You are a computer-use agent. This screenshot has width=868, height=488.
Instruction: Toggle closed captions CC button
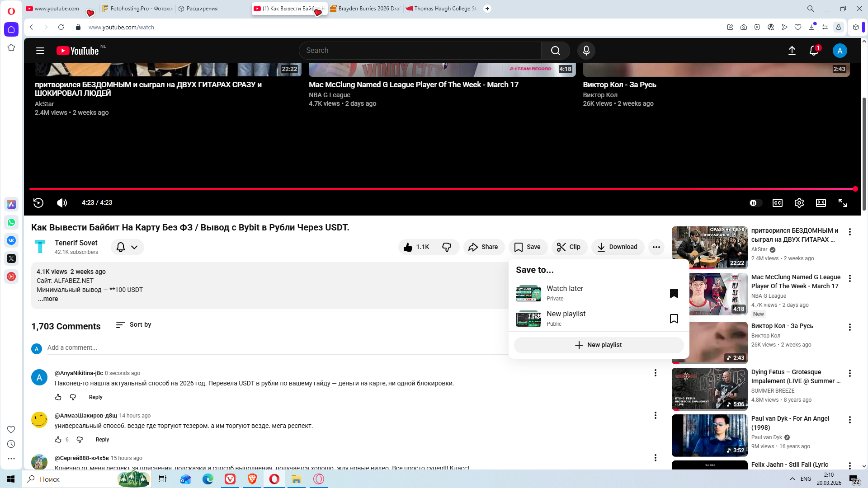pyautogui.click(x=777, y=203)
